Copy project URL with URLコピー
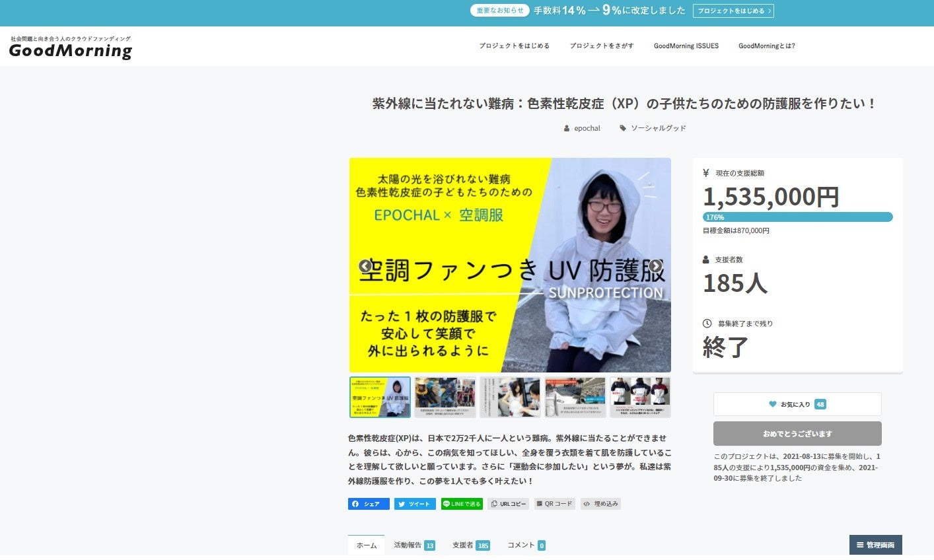The width and height of the screenshot is (934, 560). [x=509, y=504]
